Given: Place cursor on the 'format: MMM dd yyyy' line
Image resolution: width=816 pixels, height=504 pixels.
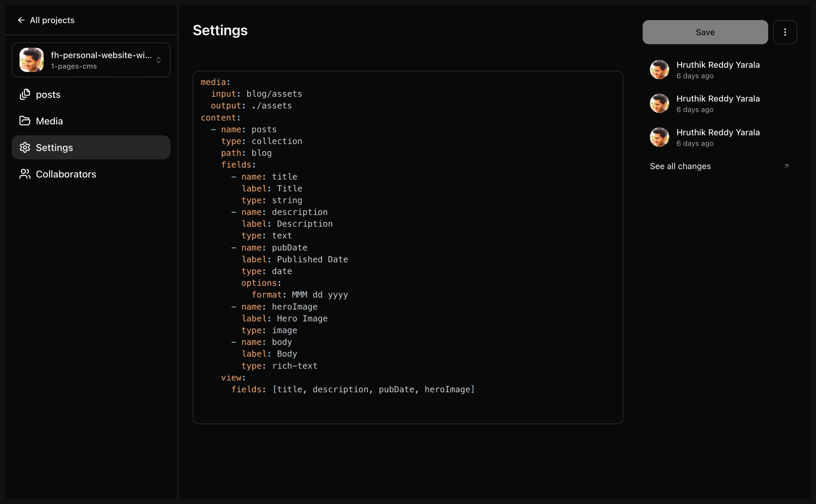Looking at the screenshot, I should [299, 295].
